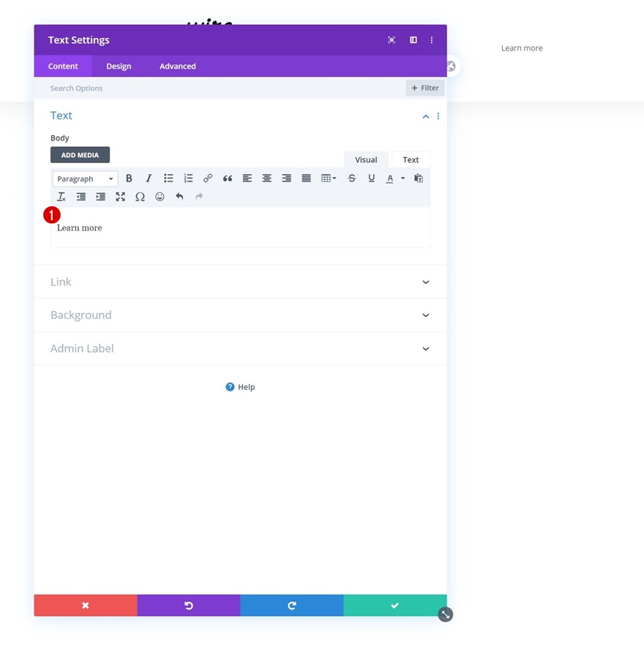Expand editor to fullscreen
This screenshot has height=646, width=644.
pos(120,197)
